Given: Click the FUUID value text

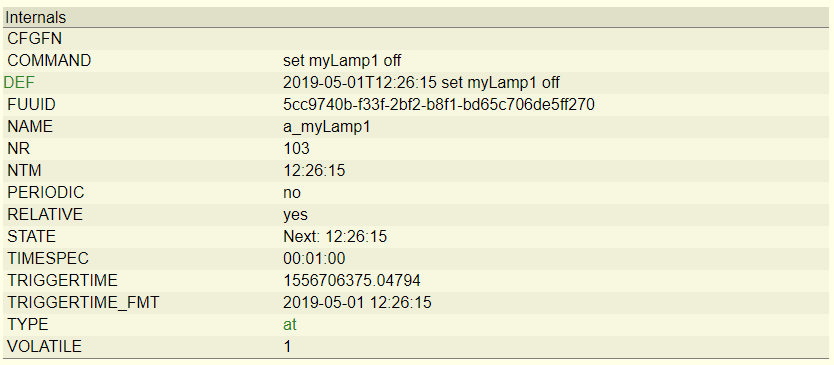Looking at the screenshot, I should click(x=439, y=105).
